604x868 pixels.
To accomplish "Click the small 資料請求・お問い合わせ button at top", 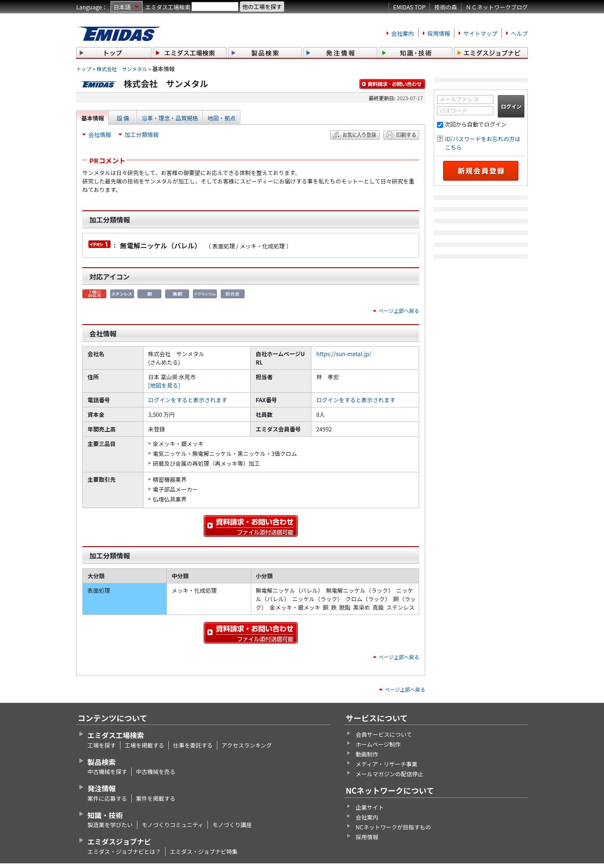I will [392, 84].
